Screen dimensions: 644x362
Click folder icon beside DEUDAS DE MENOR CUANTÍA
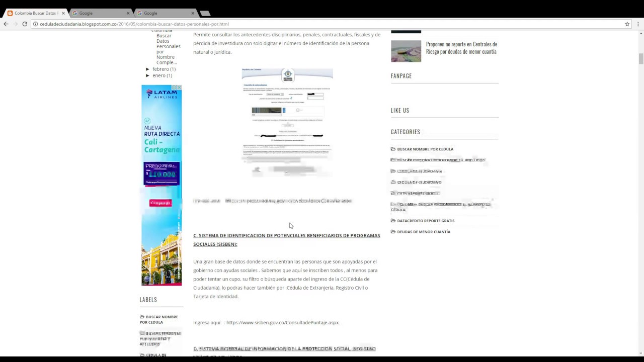[x=393, y=232]
